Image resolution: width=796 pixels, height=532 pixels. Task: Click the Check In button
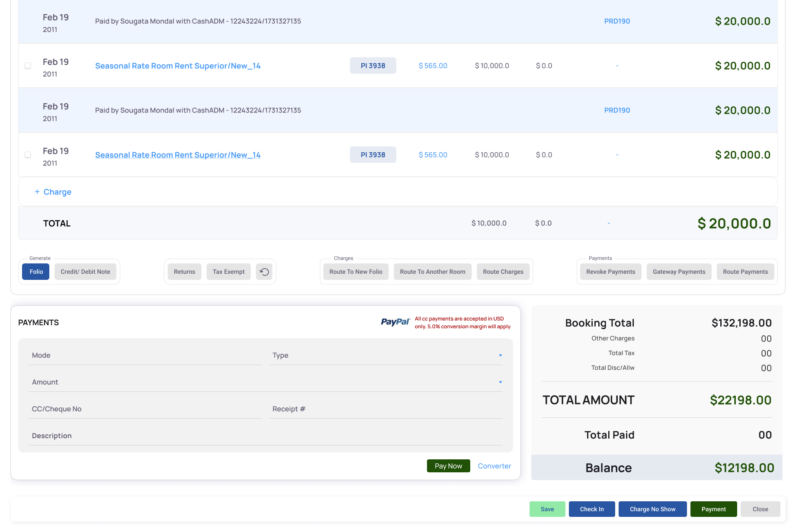click(592, 509)
